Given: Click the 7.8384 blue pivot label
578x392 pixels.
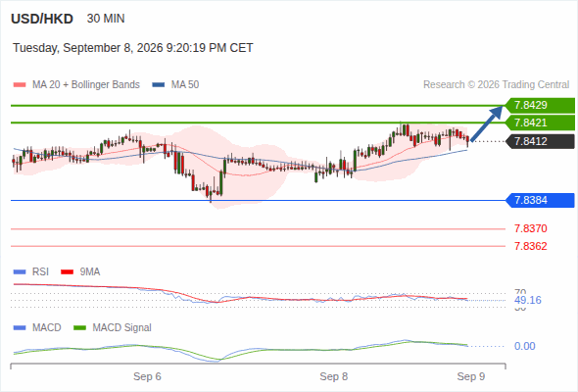Looking at the screenshot, I should pos(540,200).
